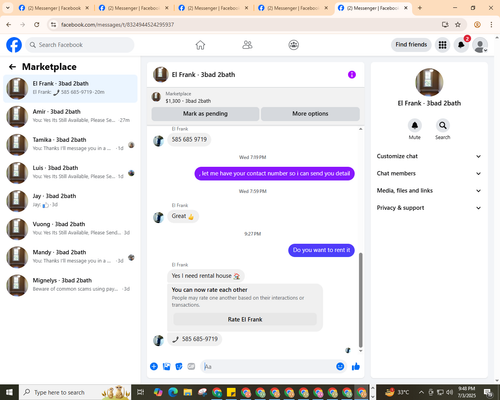Choose a sticker in the composer
Screen dimensions: 500x400
point(179,366)
